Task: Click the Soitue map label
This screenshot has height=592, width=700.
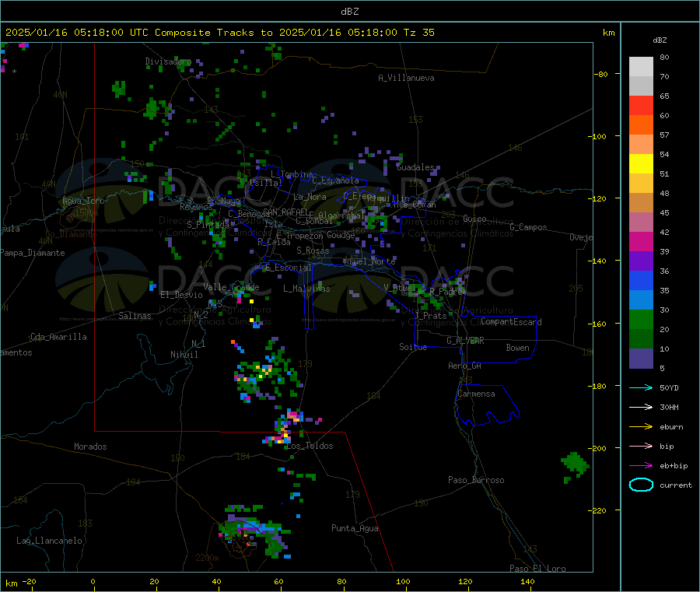Action: tap(413, 347)
